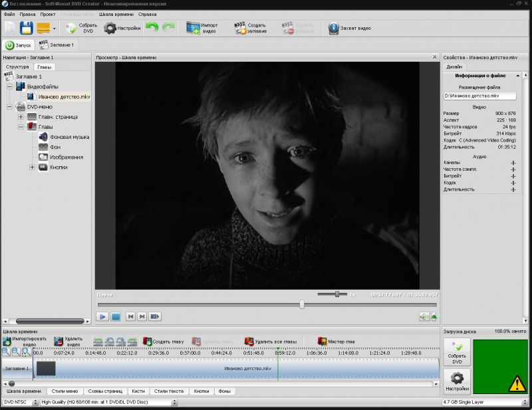
Task: Click the zoom-to-fit magnifier on the timeline
Action: point(26,352)
